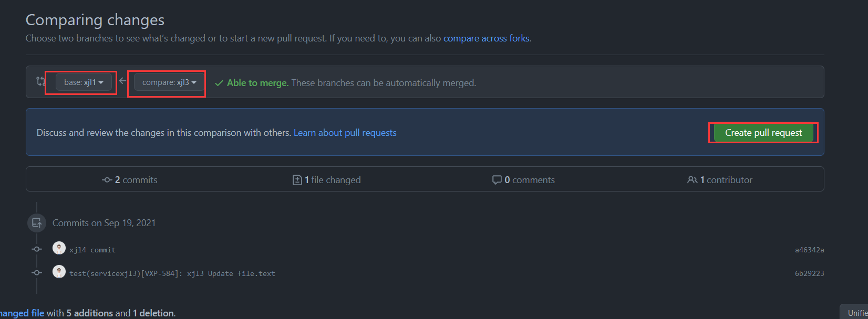
Task: Open the base: xjl1 branch dropdown
Action: point(84,82)
